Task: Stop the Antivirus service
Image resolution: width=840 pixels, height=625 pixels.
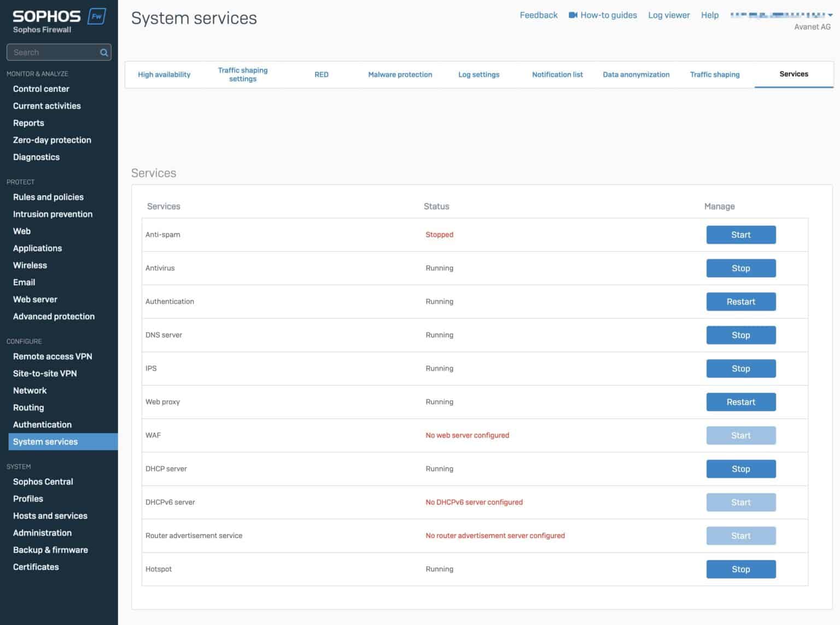Action: tap(741, 268)
